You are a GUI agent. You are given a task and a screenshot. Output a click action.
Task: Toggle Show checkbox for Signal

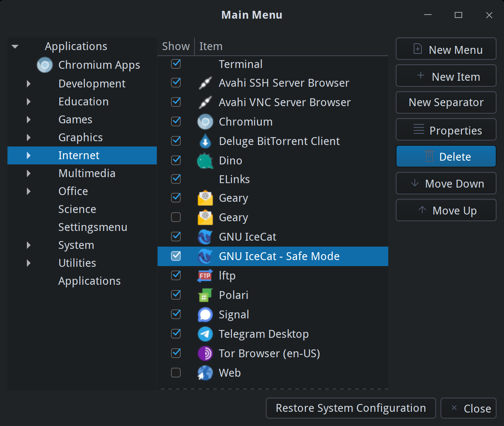point(176,314)
